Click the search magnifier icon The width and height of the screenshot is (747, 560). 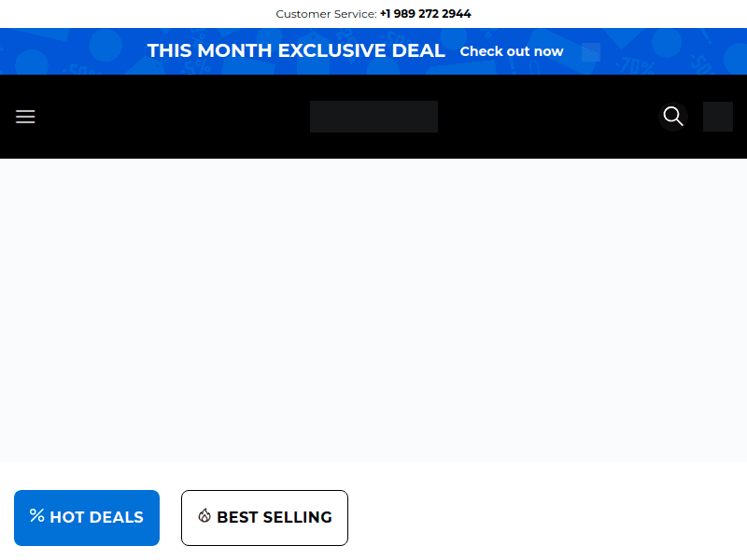click(x=673, y=117)
